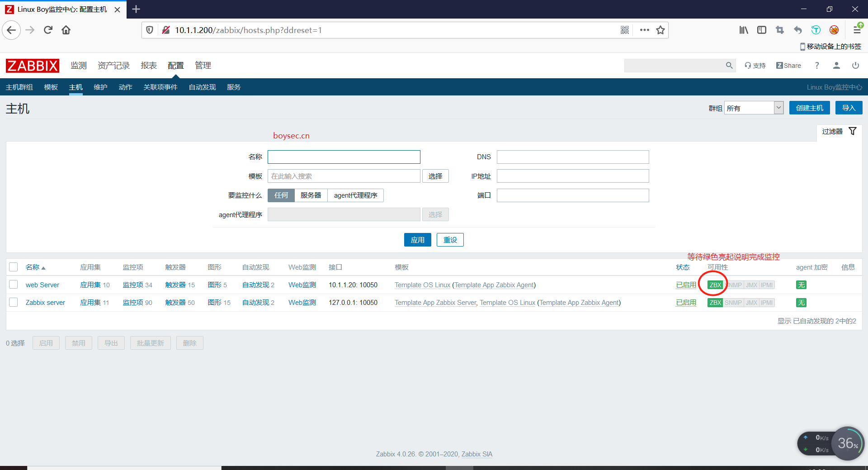Viewport: 868px width, 470px height.
Task: Switch to 动作 submenu
Action: click(125, 87)
